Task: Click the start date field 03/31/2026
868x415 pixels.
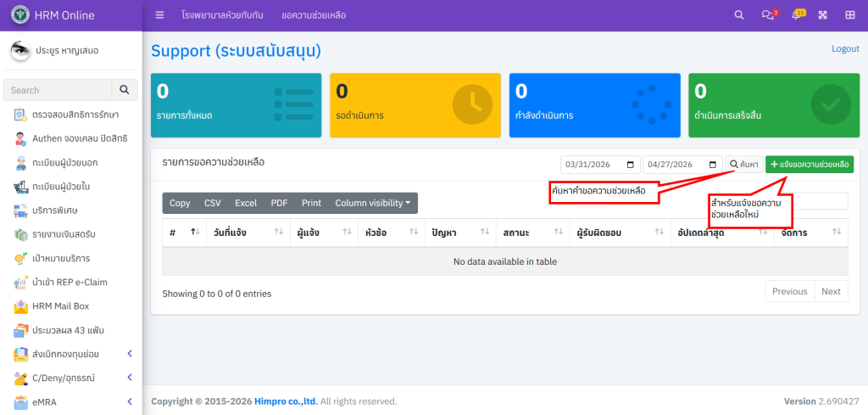Action: pyautogui.click(x=599, y=165)
